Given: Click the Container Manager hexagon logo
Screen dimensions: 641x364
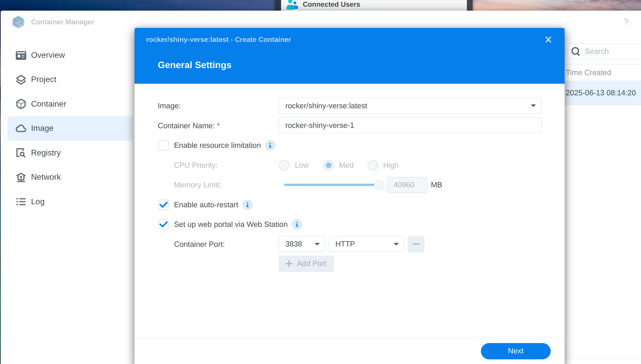Looking at the screenshot, I should [18, 22].
